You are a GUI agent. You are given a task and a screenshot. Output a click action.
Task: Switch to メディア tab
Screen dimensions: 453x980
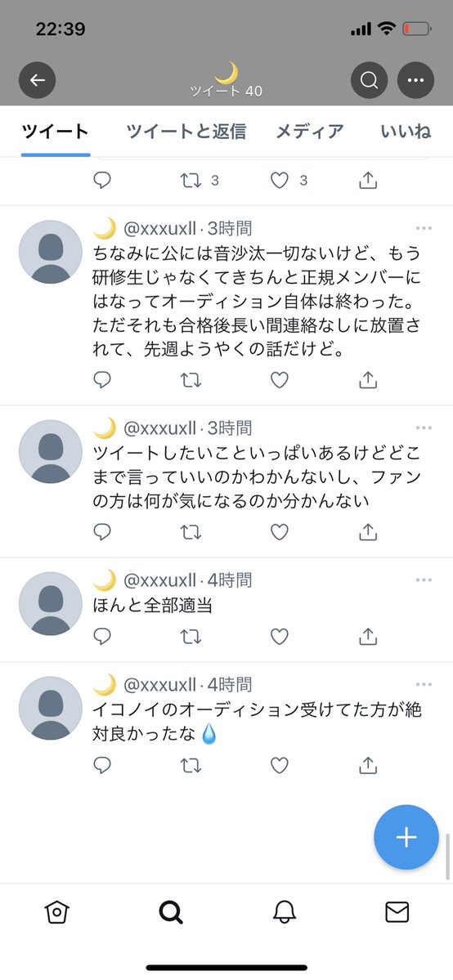pos(310,132)
